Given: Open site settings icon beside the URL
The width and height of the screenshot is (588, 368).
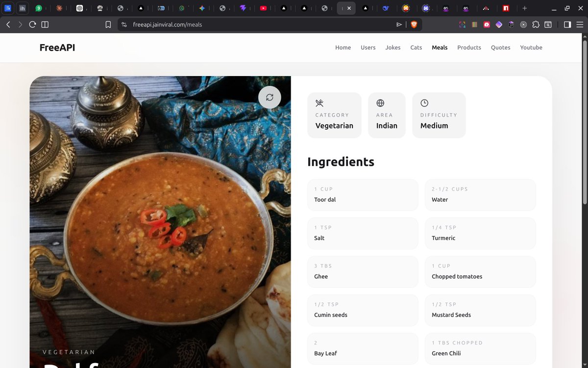Looking at the screenshot, I should (124, 25).
